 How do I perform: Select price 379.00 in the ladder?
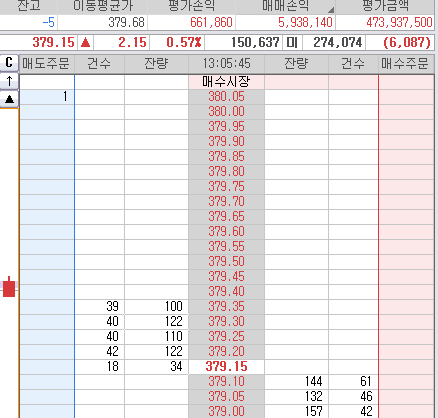coord(226,411)
